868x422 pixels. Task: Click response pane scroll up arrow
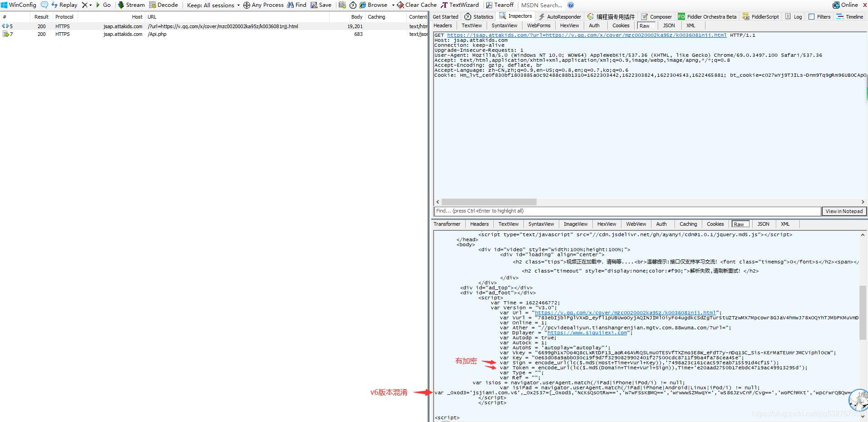click(863, 235)
